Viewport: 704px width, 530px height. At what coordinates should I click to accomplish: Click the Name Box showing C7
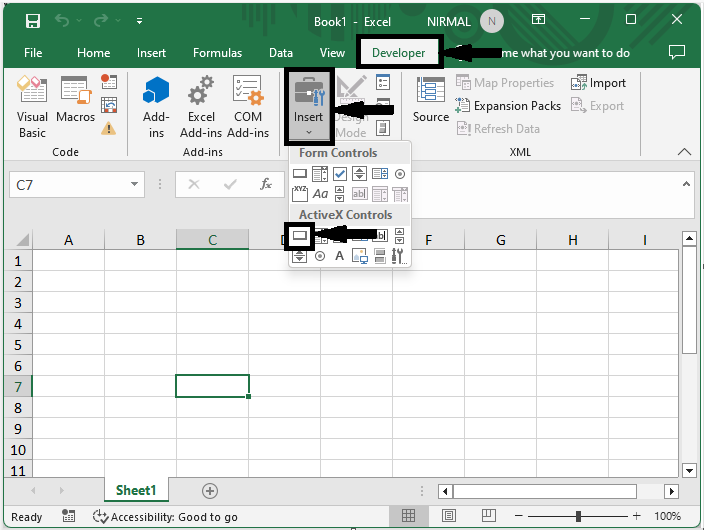point(70,185)
